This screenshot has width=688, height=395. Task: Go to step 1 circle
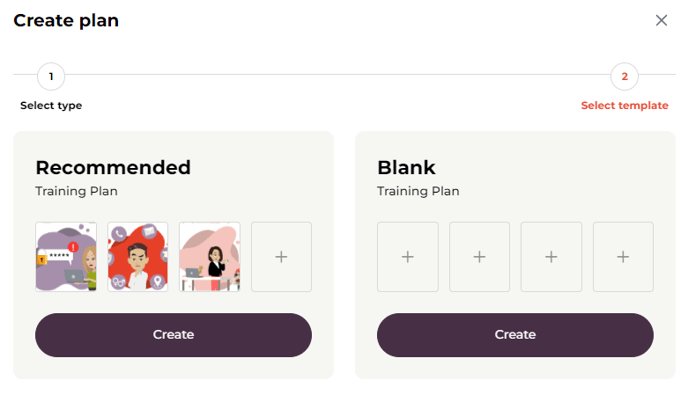pos(51,76)
